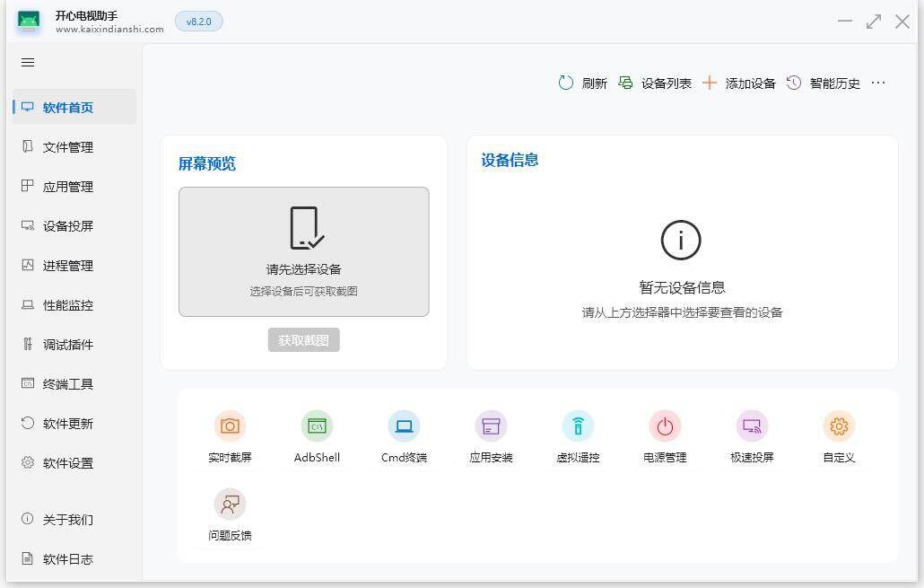Go to 终端工具 page
Screen dimensions: 924x588
tap(74, 384)
